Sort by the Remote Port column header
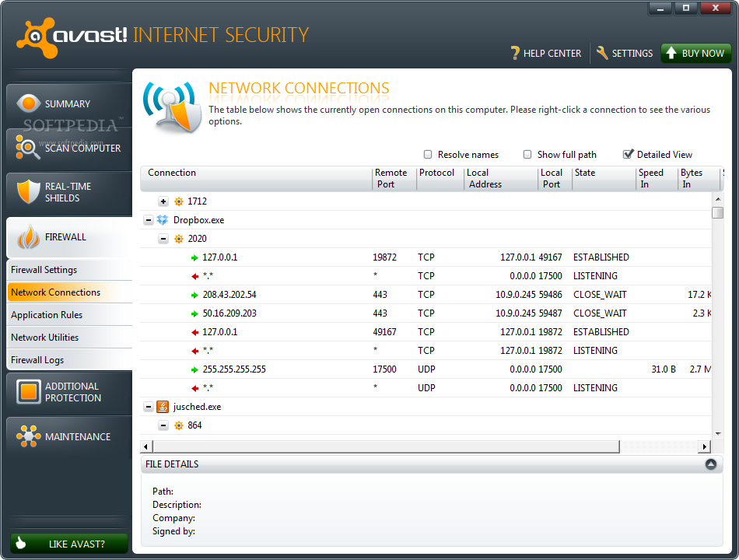 pyautogui.click(x=394, y=179)
